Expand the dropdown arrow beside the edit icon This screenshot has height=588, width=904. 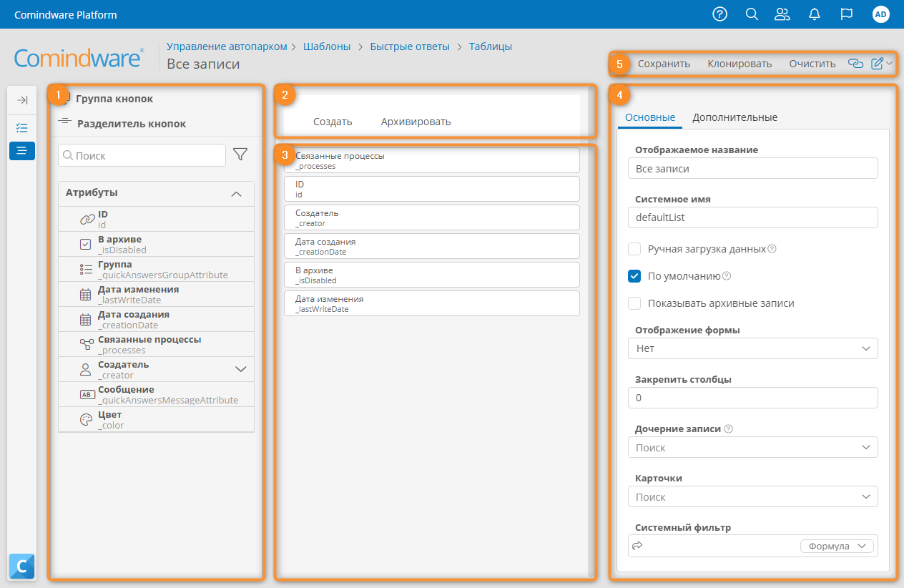890,64
